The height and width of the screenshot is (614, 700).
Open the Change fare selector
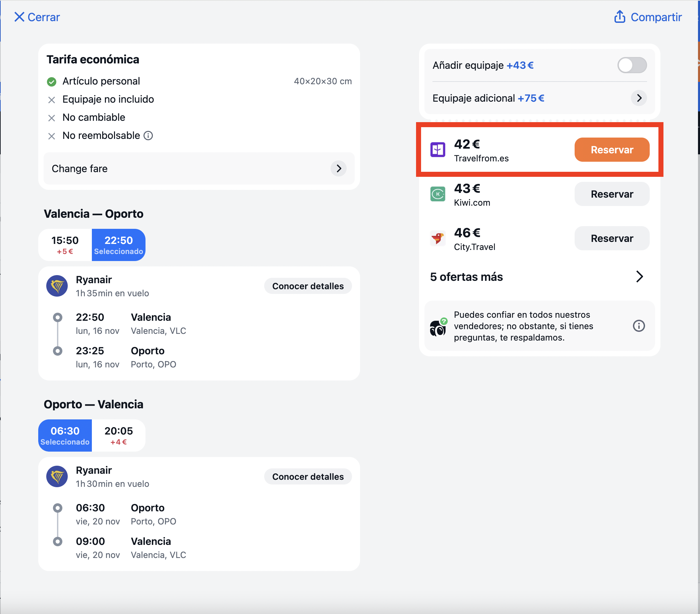point(199,168)
